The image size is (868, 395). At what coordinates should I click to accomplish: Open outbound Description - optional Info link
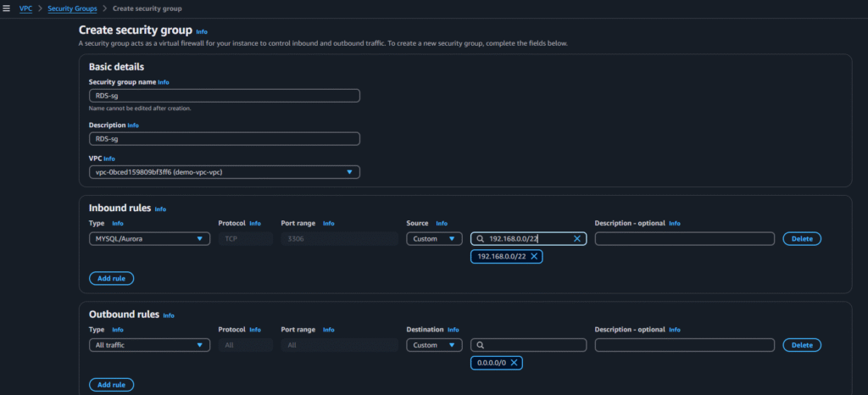click(x=674, y=330)
